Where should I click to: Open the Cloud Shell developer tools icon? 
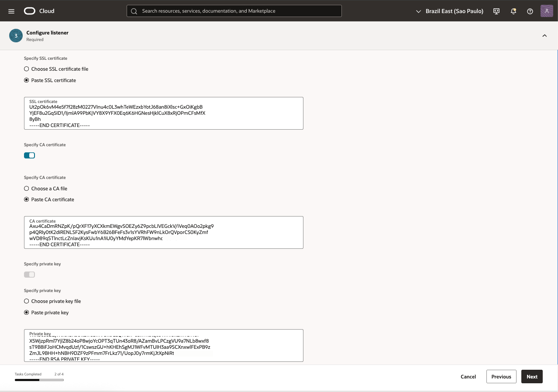(496, 11)
